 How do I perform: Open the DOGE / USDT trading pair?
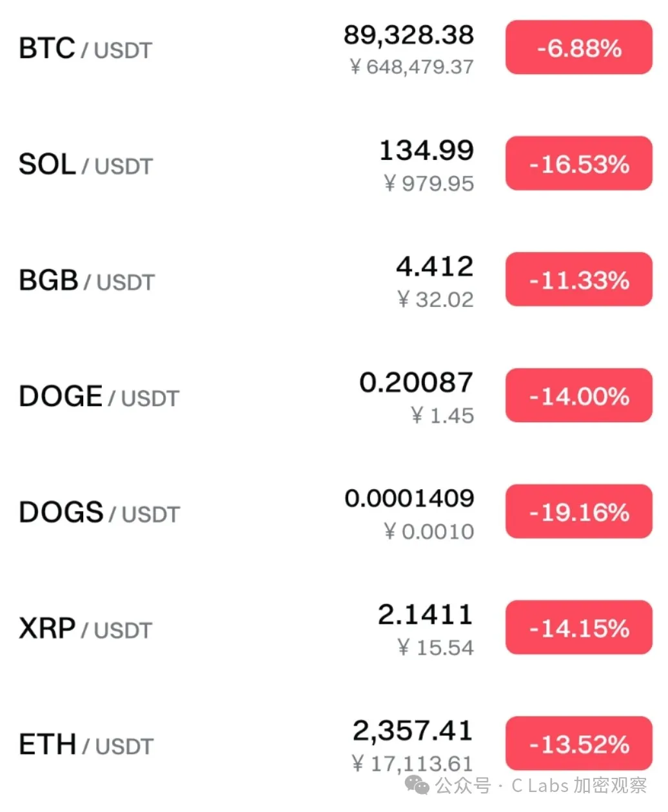click(x=99, y=397)
